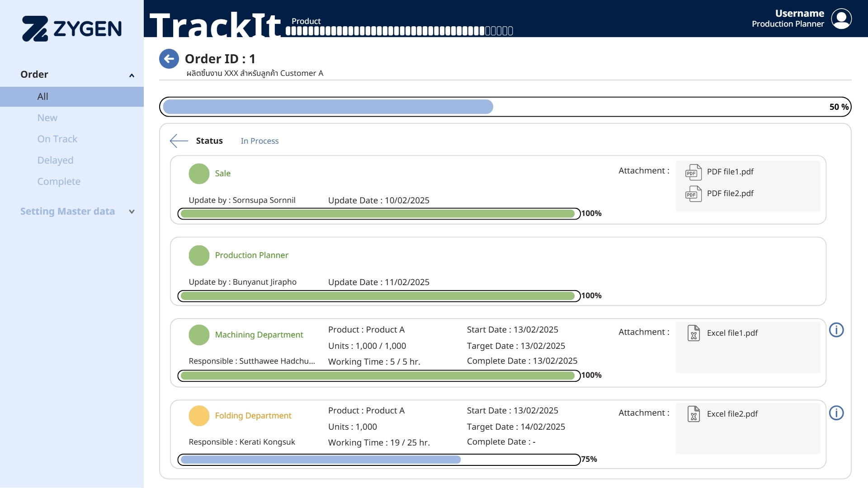Open info icon for Folding Department
Viewport: 868px width, 488px height.
pos(836,413)
